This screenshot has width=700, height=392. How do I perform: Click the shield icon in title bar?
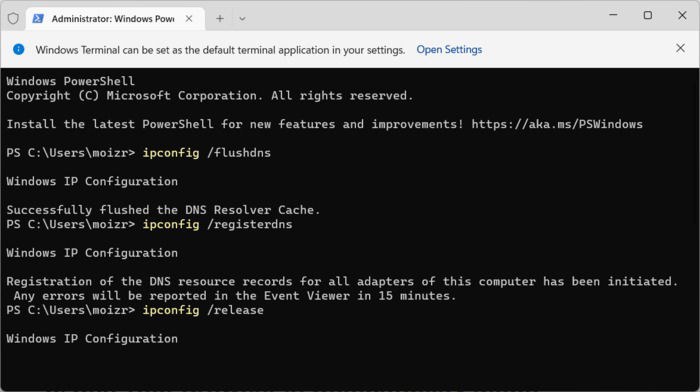click(13, 18)
